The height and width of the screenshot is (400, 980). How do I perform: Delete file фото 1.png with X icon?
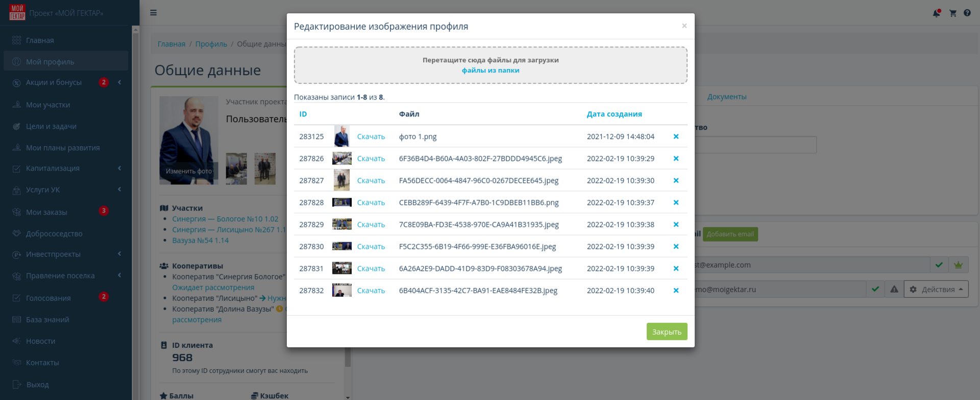676,136
